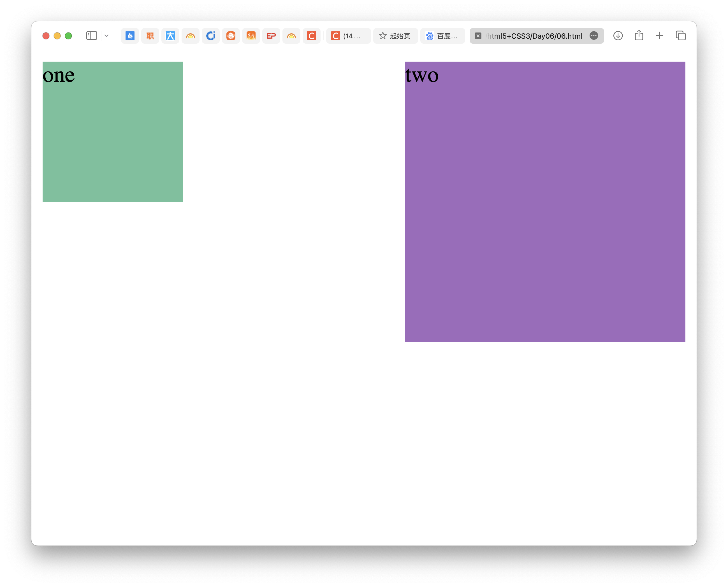
Task: Open the page menu ellipsis in address bar
Action: click(594, 36)
